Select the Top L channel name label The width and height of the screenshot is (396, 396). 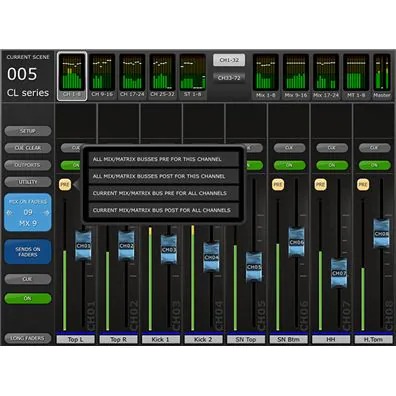tap(76, 340)
